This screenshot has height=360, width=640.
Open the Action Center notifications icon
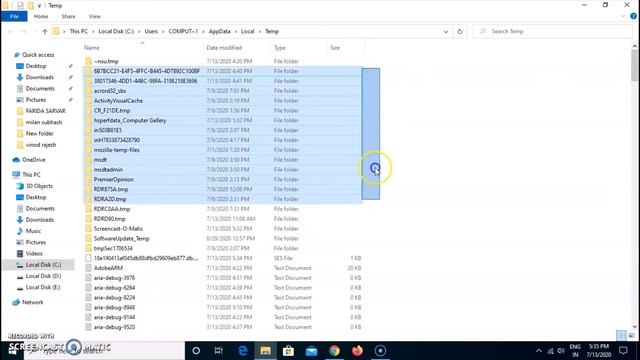tap(623, 351)
